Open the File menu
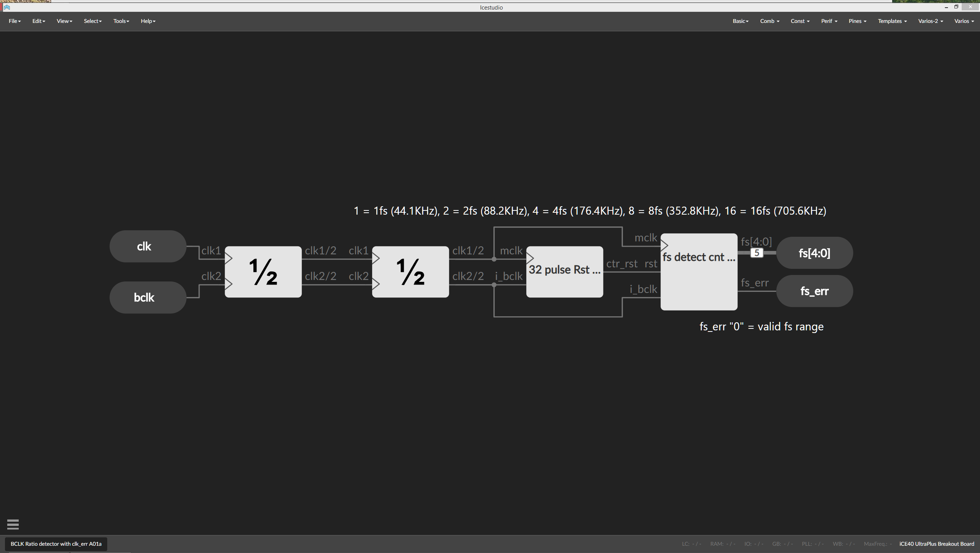 coord(15,21)
